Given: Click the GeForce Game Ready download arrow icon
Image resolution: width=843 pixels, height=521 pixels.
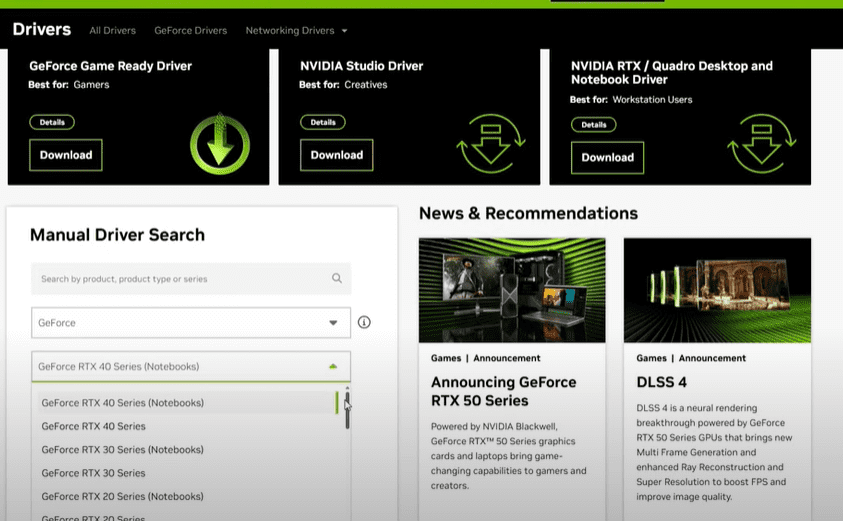Looking at the screenshot, I should pyautogui.click(x=219, y=144).
